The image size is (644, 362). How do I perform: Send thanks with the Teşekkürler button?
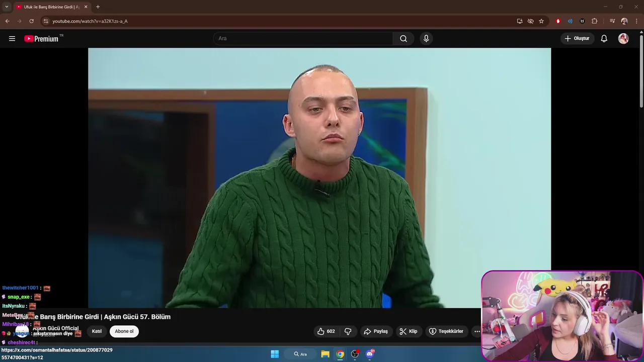coord(446,331)
